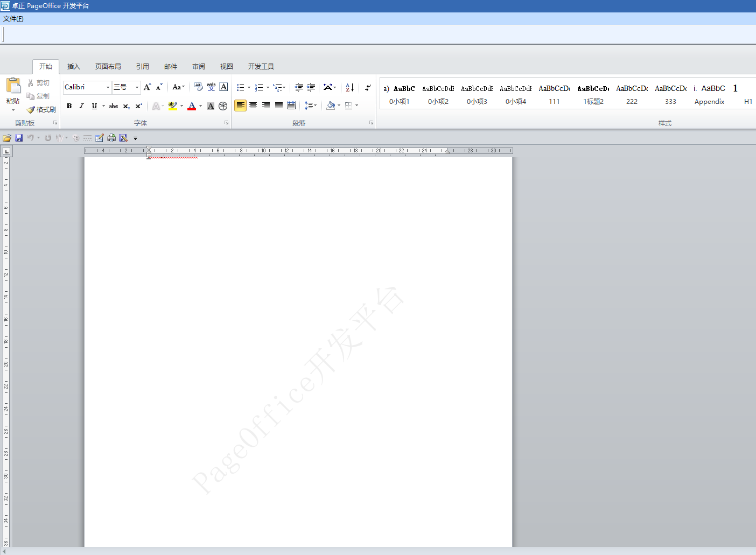Open the highlight color dropdown arrow
Viewport: 756px width, 555px height.
181,106
